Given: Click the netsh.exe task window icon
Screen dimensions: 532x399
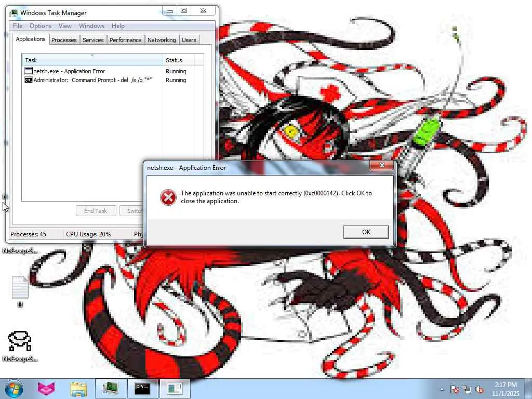Looking at the screenshot, I should (29, 71).
